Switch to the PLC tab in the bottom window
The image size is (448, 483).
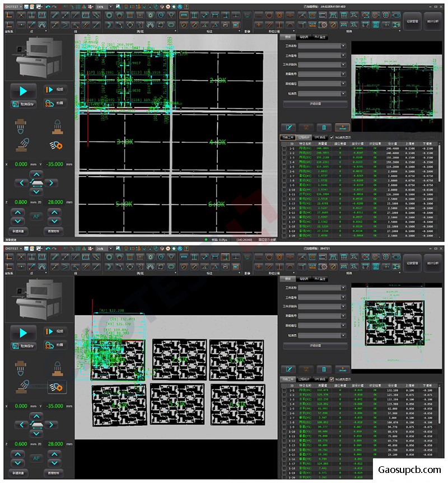click(320, 279)
